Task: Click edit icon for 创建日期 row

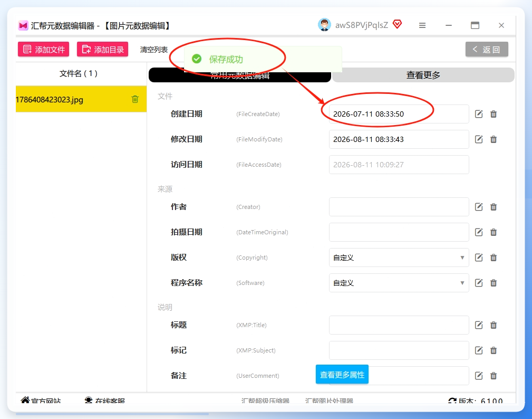Action: coord(478,114)
